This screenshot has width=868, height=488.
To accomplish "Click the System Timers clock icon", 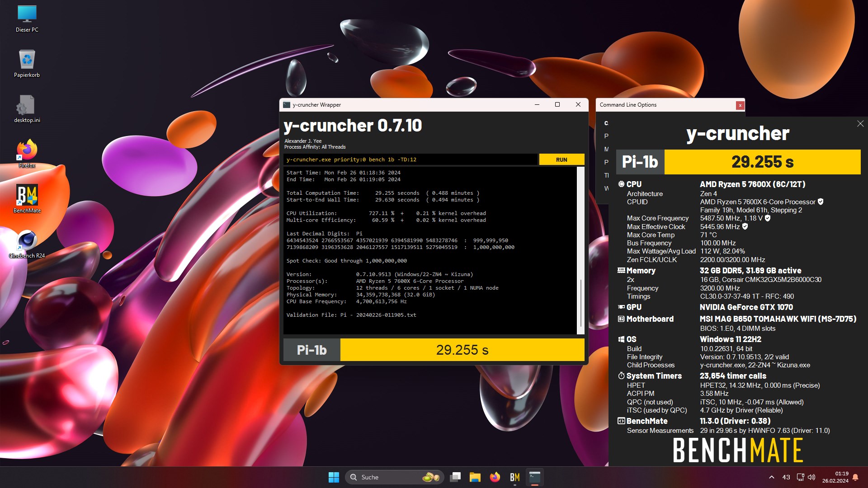I will click(621, 376).
